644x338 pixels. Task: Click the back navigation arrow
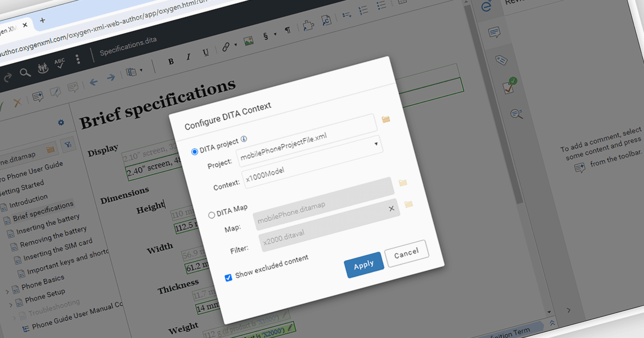pyautogui.click(x=94, y=82)
